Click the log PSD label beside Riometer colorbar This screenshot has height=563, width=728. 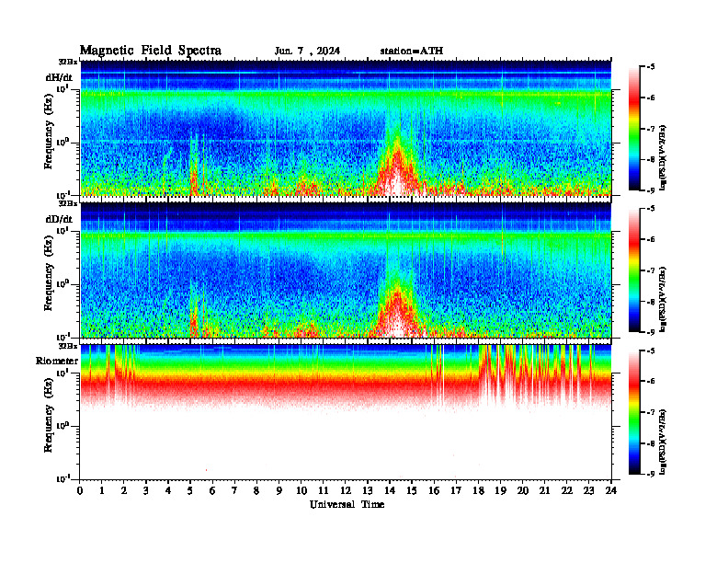[x=663, y=442]
